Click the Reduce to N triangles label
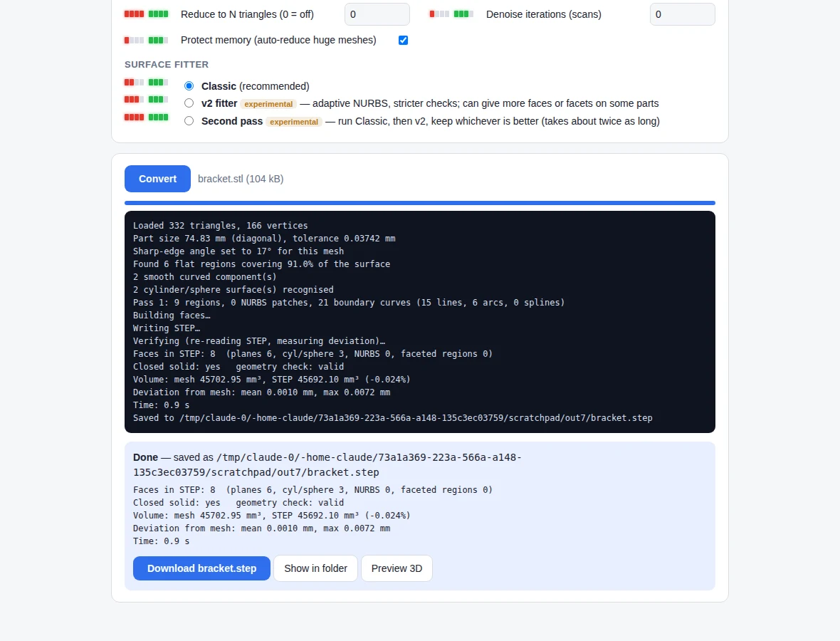This screenshot has height=641, width=840. [247, 14]
